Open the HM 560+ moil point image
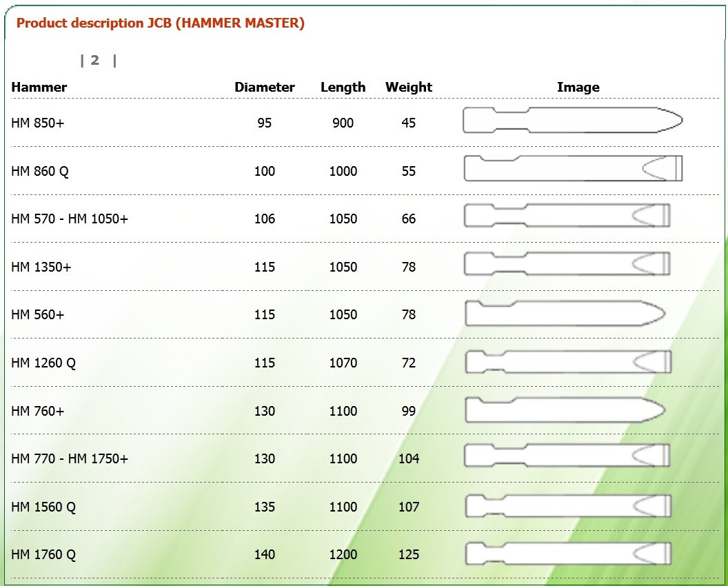 [565, 313]
